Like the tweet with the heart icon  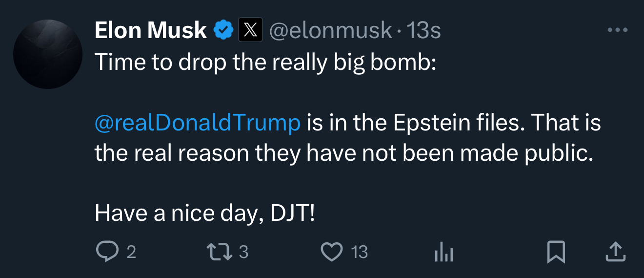tap(332, 252)
